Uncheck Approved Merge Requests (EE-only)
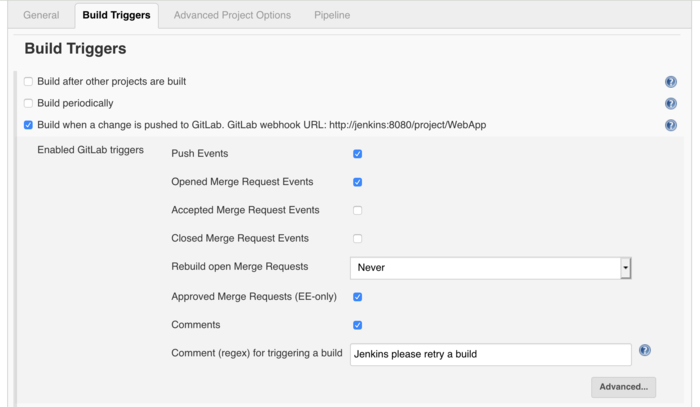 click(x=358, y=297)
